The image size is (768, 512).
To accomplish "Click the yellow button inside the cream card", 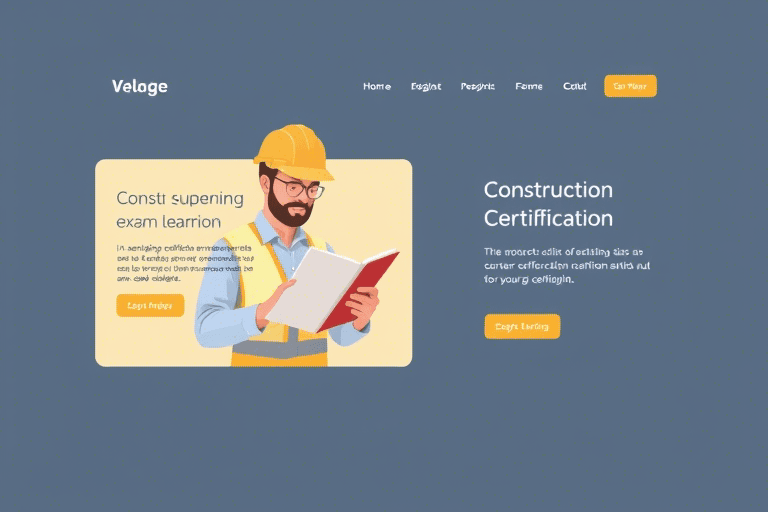I will pyautogui.click(x=150, y=305).
